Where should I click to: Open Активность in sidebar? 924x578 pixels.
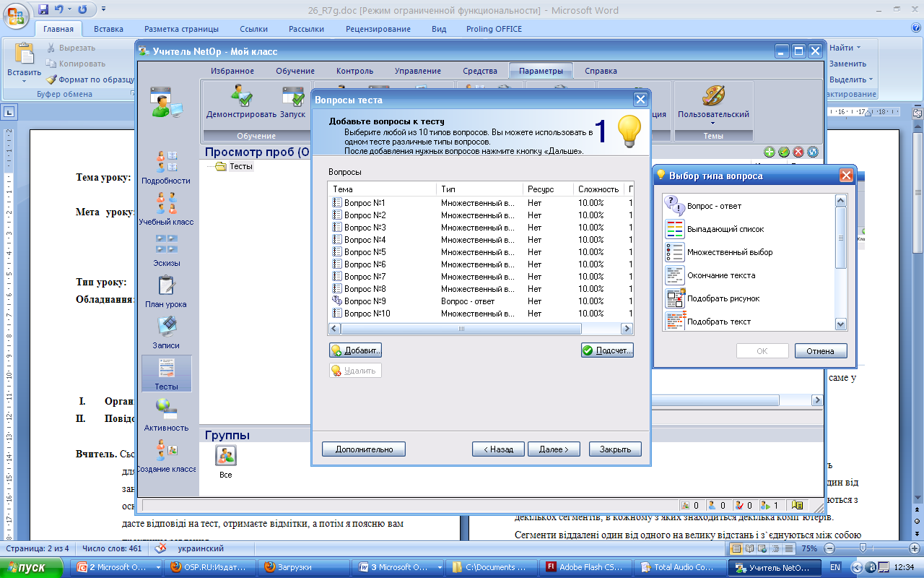pyautogui.click(x=166, y=415)
